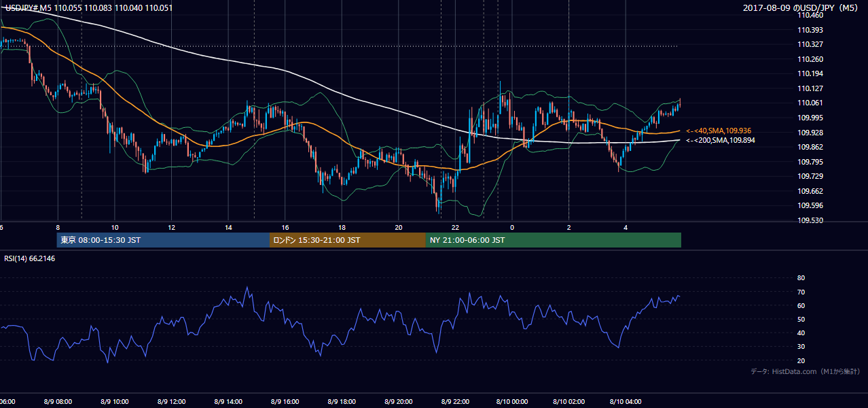
Task: Click the '<-<40,SMA,109.936' orange label
Action: pyautogui.click(x=719, y=131)
